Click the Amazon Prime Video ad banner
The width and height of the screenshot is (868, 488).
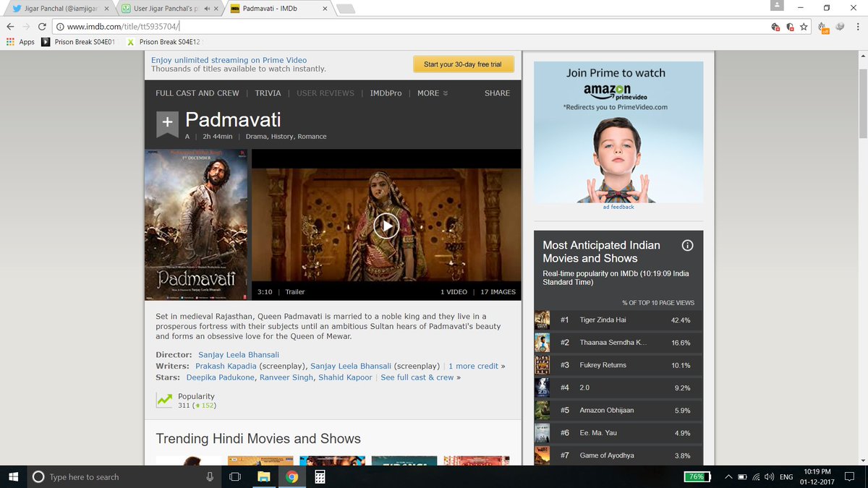tap(618, 132)
